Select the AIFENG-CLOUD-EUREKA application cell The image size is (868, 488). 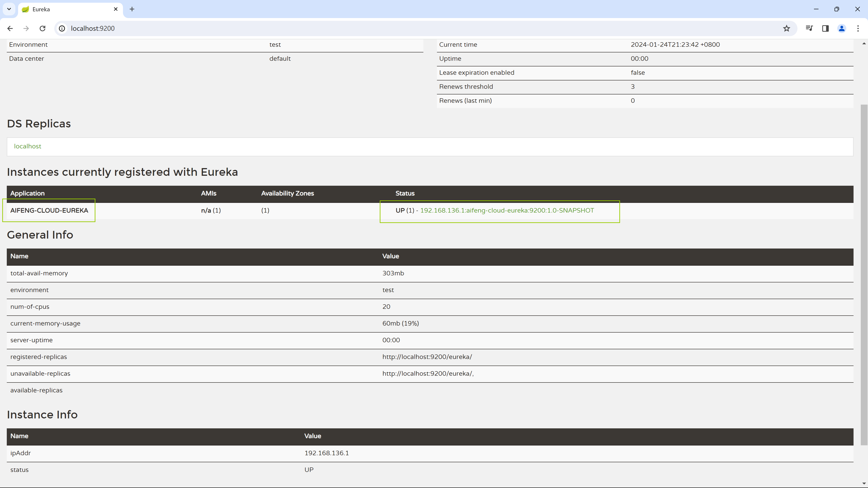tap(49, 211)
